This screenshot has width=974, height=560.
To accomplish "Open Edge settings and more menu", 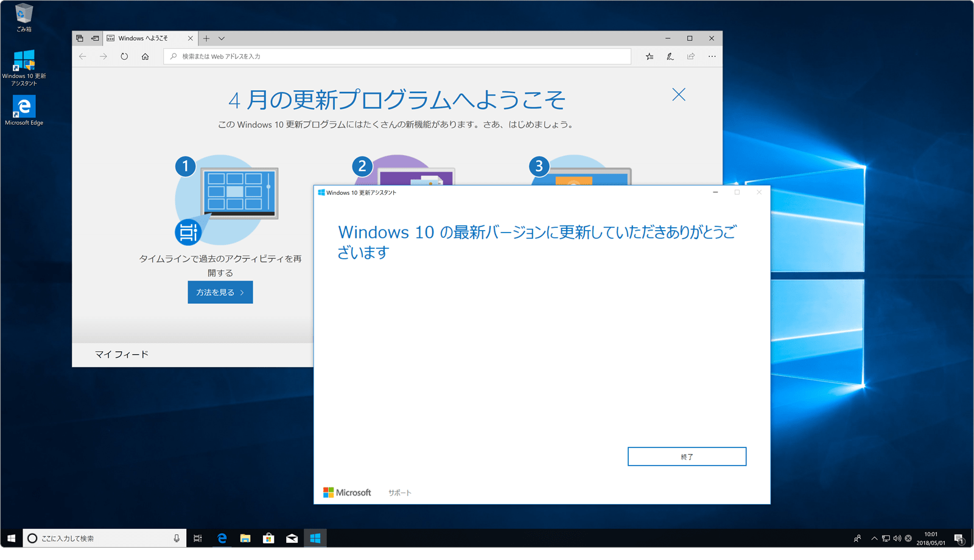I will point(712,57).
